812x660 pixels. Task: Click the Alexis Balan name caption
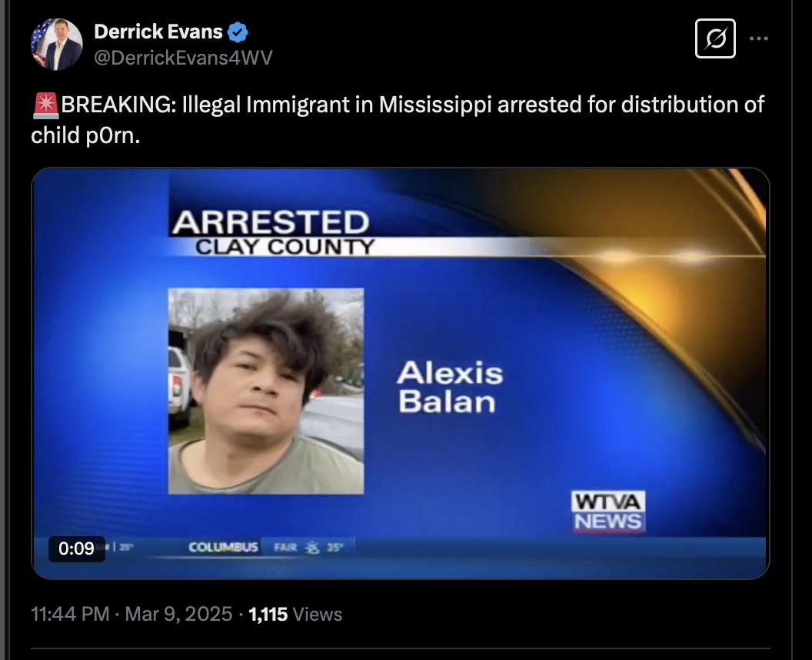click(450, 387)
